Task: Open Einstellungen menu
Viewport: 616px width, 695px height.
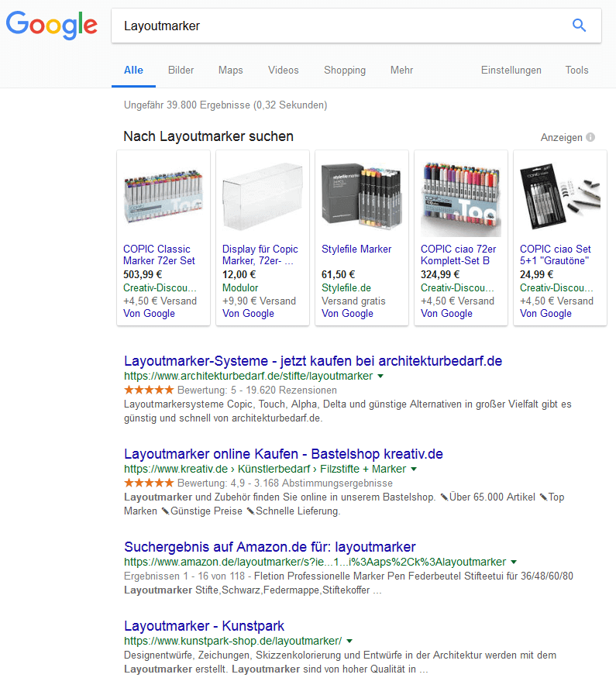Action: point(511,70)
